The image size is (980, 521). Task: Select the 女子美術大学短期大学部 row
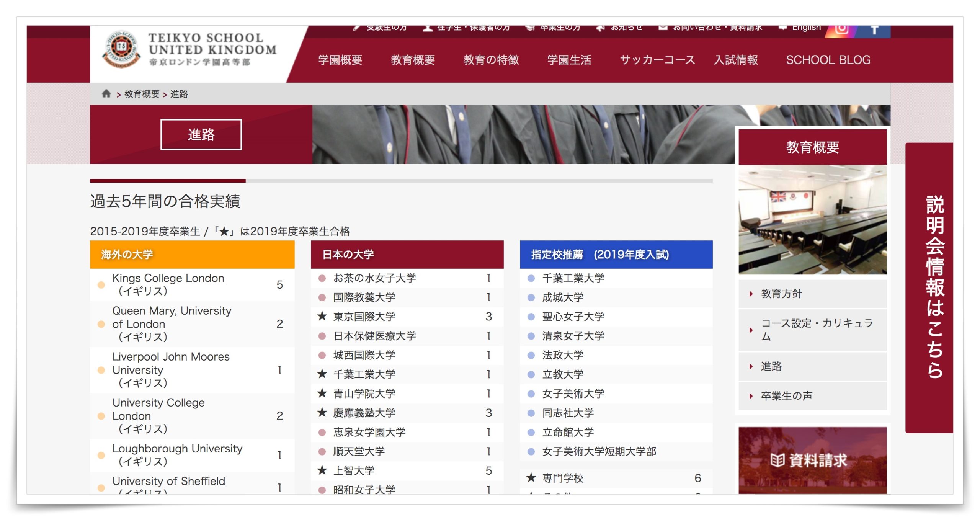616,451
